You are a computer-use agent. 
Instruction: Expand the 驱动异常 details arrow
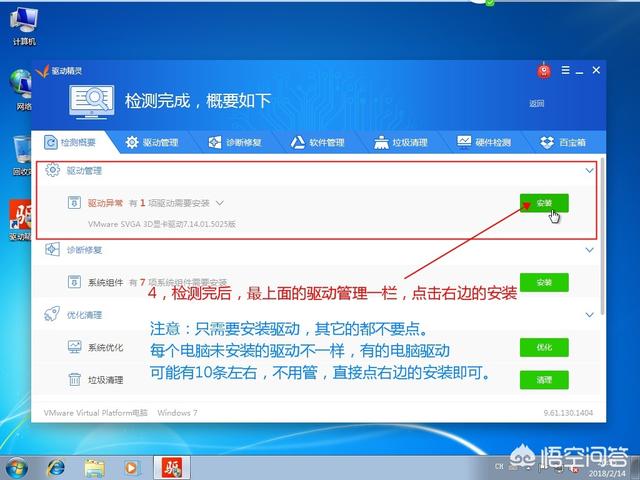(x=220, y=203)
